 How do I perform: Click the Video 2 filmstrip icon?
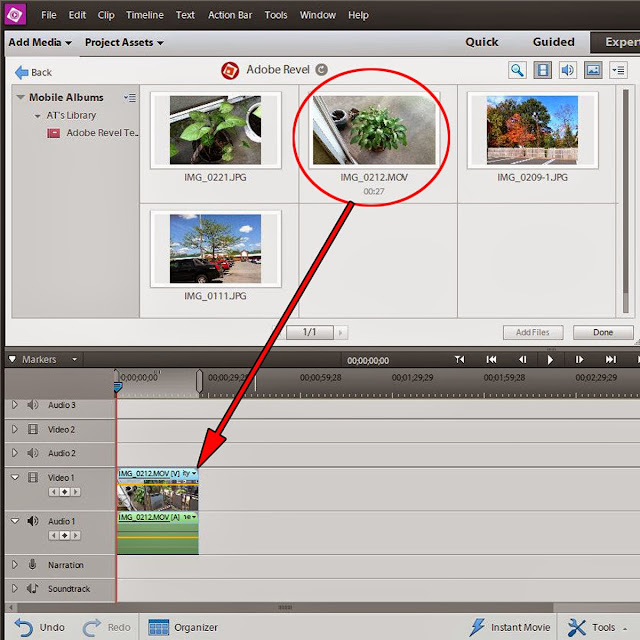coord(33,429)
